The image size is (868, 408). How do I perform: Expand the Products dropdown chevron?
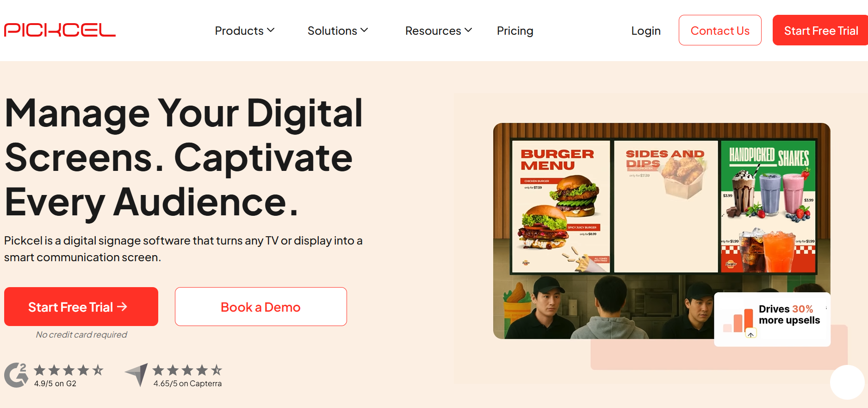click(x=271, y=30)
